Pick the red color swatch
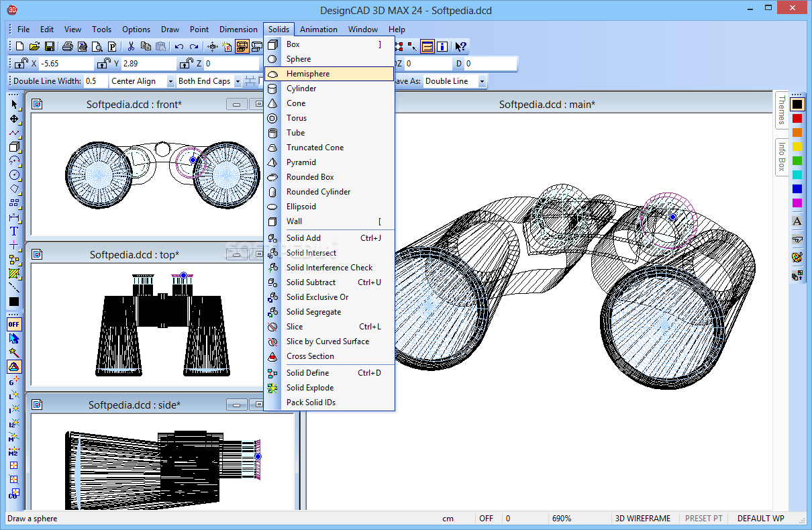 pos(797,118)
